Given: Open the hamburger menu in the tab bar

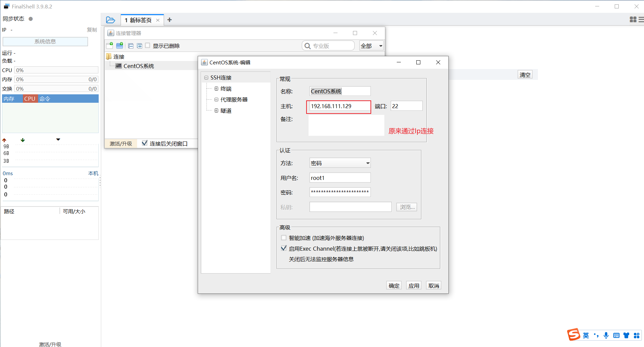Looking at the screenshot, I should (641, 20).
